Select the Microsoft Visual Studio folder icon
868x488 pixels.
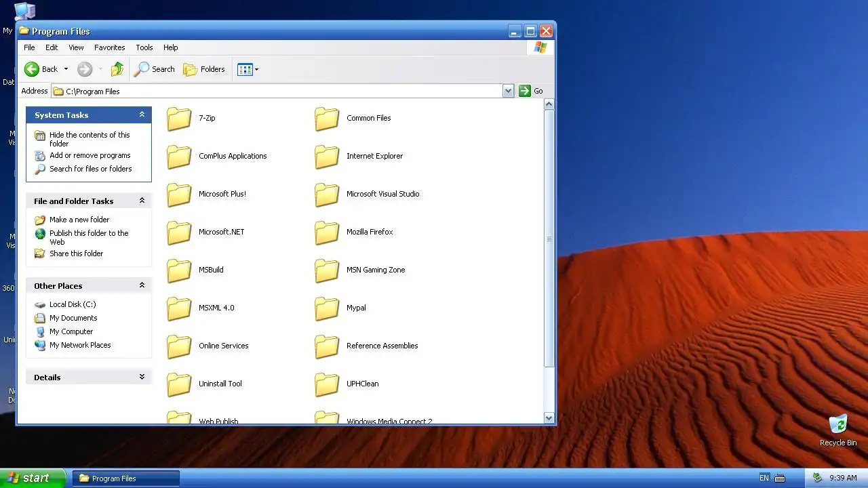coord(327,194)
